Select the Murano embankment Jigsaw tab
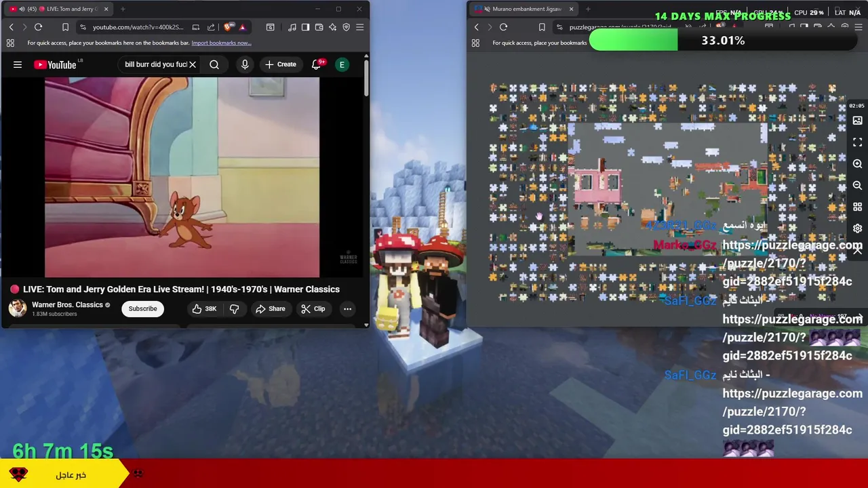 523,9
